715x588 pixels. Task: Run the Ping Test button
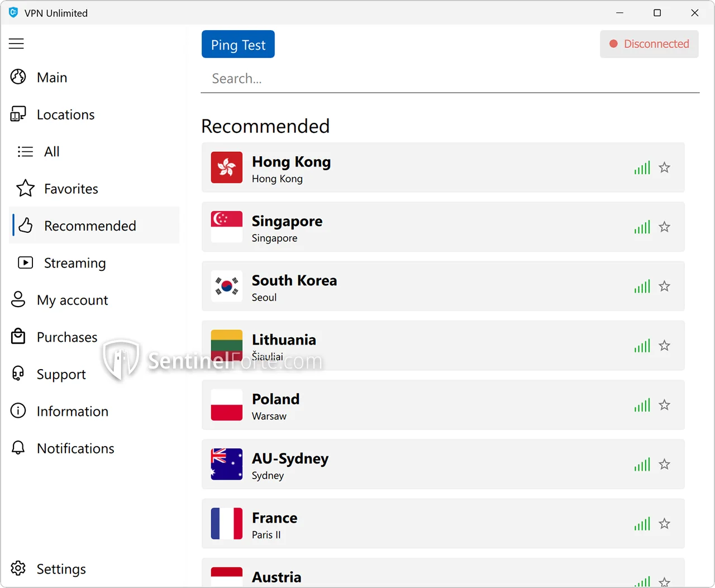coord(238,44)
